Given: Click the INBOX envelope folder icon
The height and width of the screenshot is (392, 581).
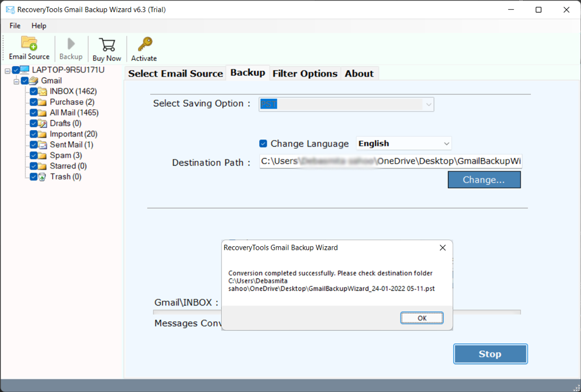Looking at the screenshot, I should coord(42,91).
